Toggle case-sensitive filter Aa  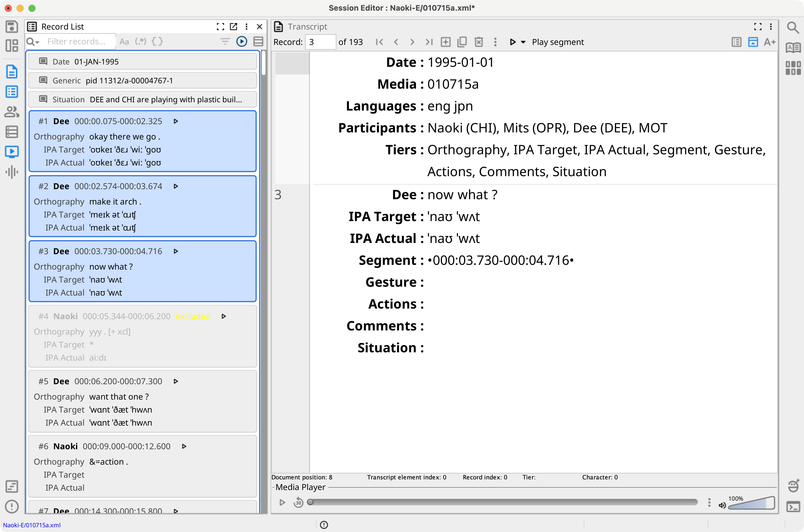[x=124, y=41]
